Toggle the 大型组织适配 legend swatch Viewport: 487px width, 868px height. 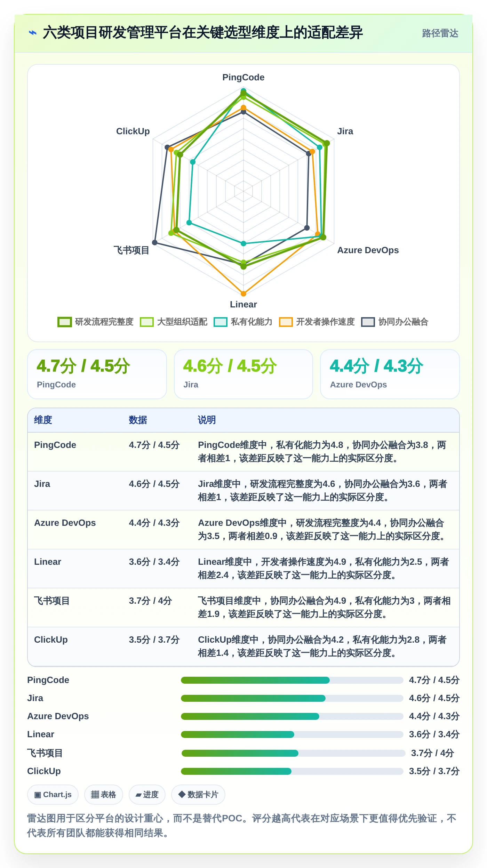click(146, 322)
